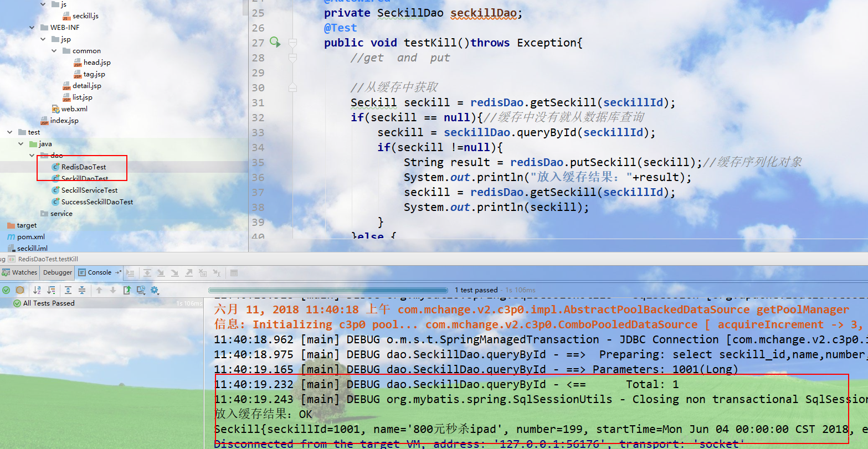The height and width of the screenshot is (449, 868).
Task: Click run test gutter icon at line 27
Action: (275, 42)
